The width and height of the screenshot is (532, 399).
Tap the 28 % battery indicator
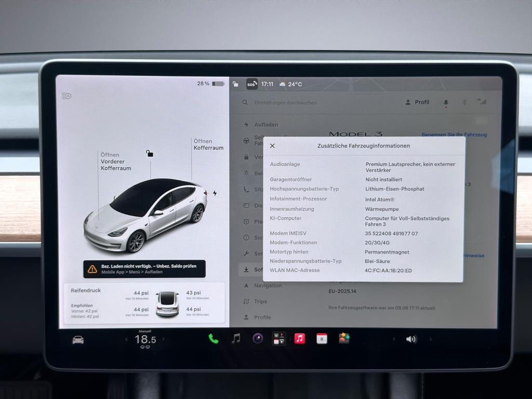(210, 84)
